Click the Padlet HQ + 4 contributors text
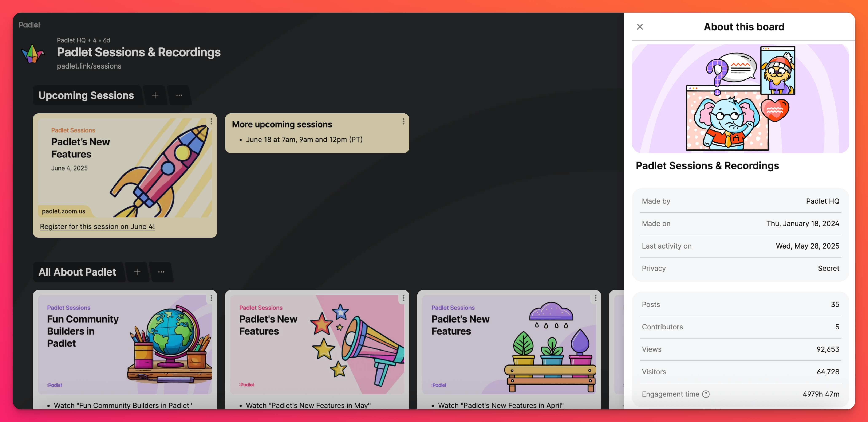Screen dimensions: 868x422 77,40
